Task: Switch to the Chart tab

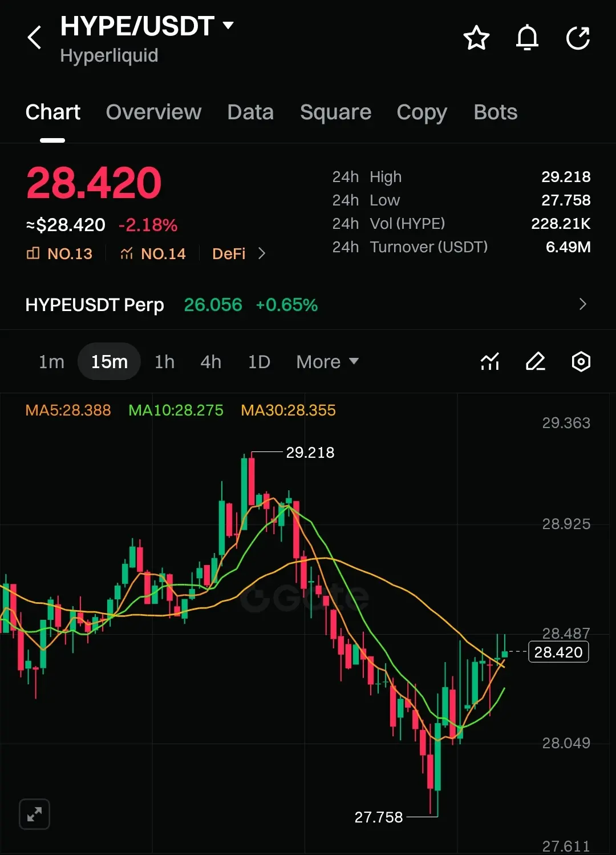Action: pos(52,112)
